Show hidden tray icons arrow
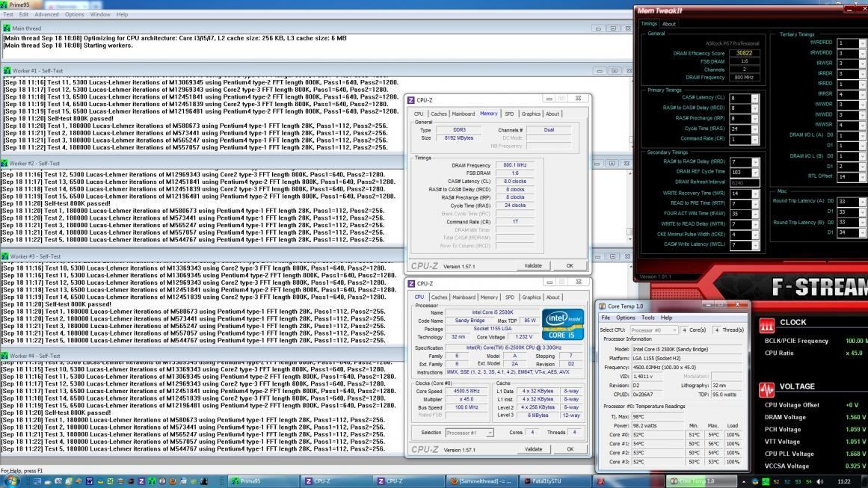This screenshot has width=868, height=488. pos(743,481)
